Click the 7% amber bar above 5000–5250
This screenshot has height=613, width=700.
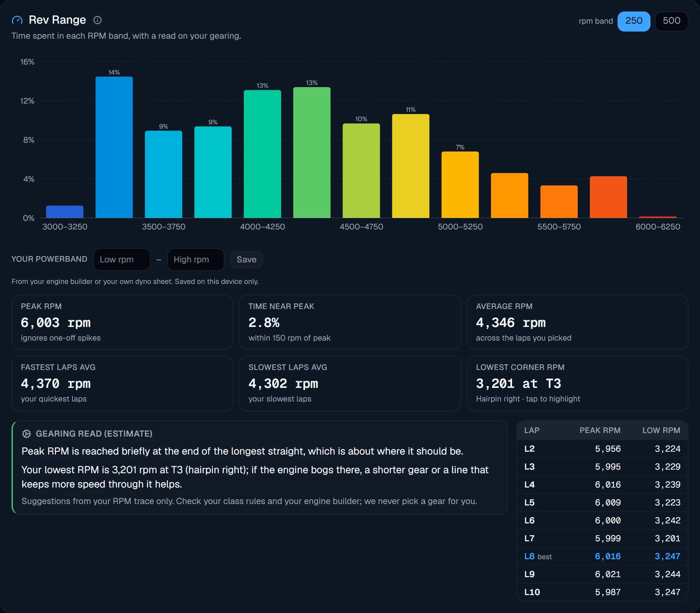460,185
